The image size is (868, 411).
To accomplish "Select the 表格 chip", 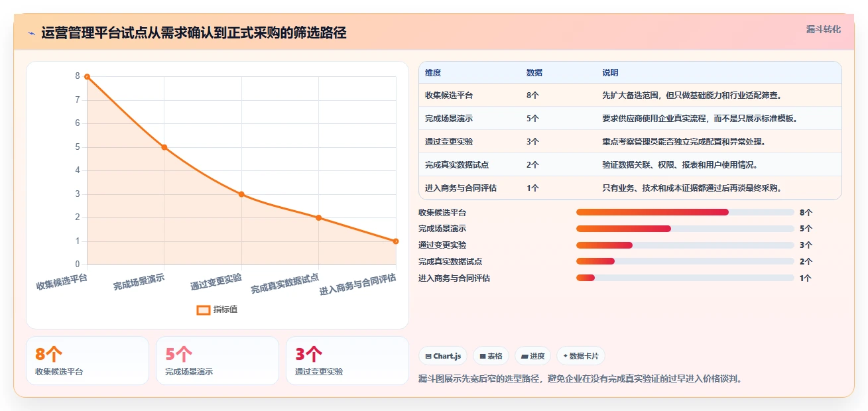I will tap(491, 356).
